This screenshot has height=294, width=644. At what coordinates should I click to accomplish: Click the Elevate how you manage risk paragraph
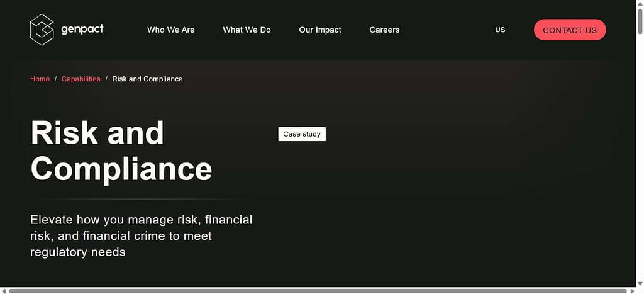[142, 235]
